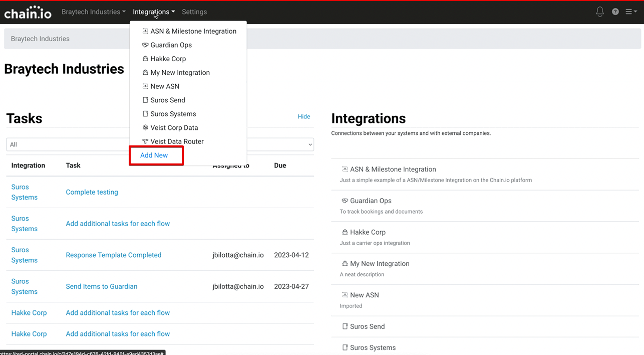Click Suros Send icon in Integrations list
Image resolution: width=644 pixels, height=355 pixels.
click(345, 326)
